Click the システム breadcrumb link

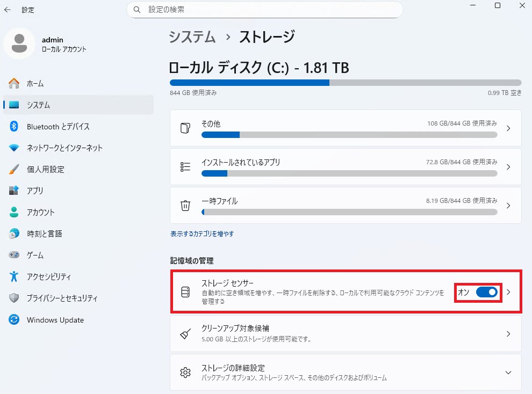pos(192,37)
